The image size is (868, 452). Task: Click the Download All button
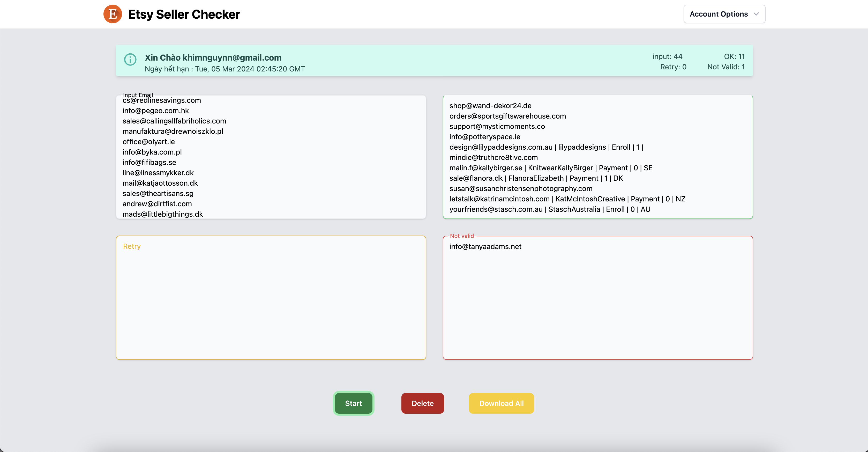pyautogui.click(x=502, y=403)
